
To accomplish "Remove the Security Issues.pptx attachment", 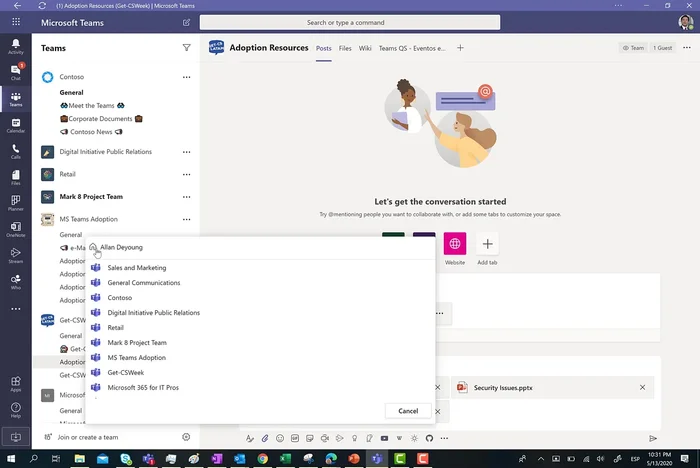I will click(x=642, y=387).
